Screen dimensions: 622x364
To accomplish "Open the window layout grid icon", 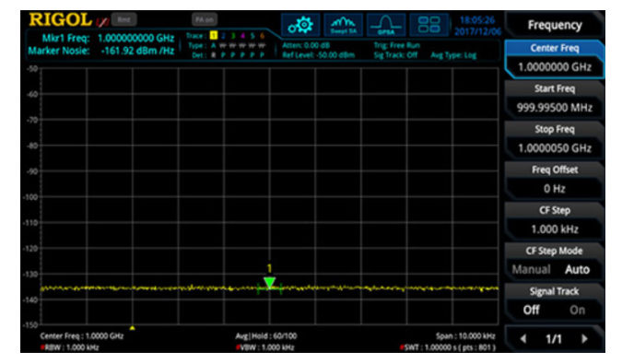I will click(x=428, y=25).
